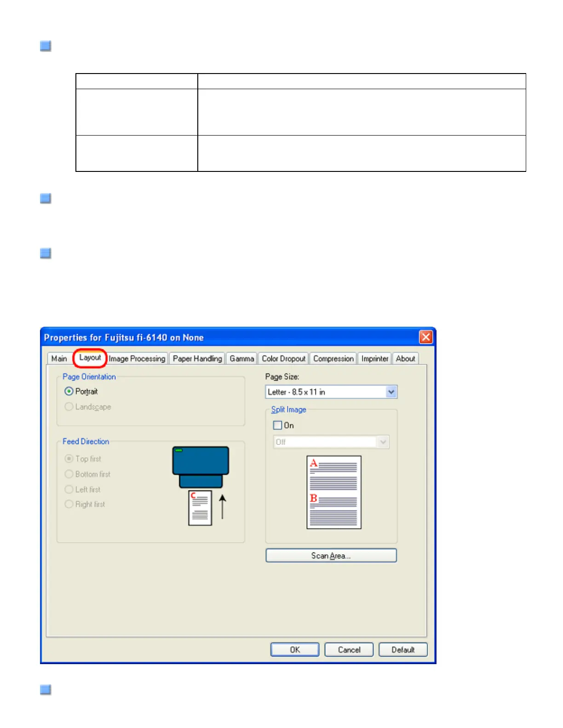Click the Properties for Fujitsu fi-6140 title bar

[238, 337]
